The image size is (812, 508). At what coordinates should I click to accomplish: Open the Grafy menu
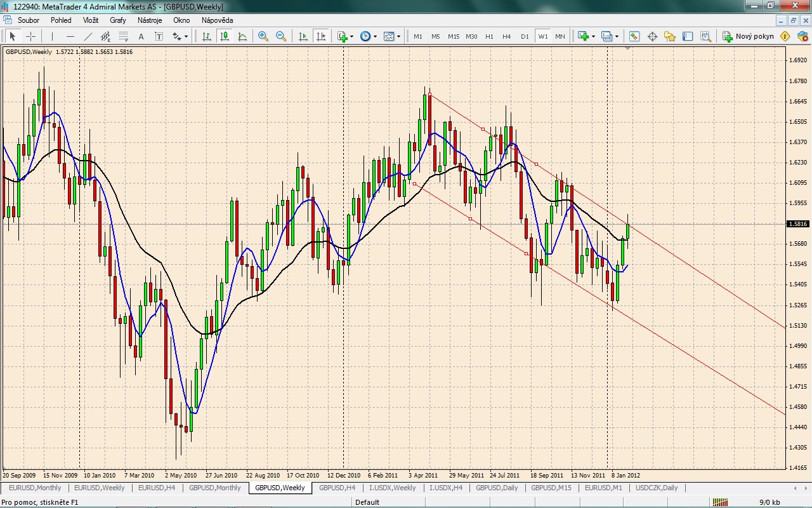coord(118,20)
